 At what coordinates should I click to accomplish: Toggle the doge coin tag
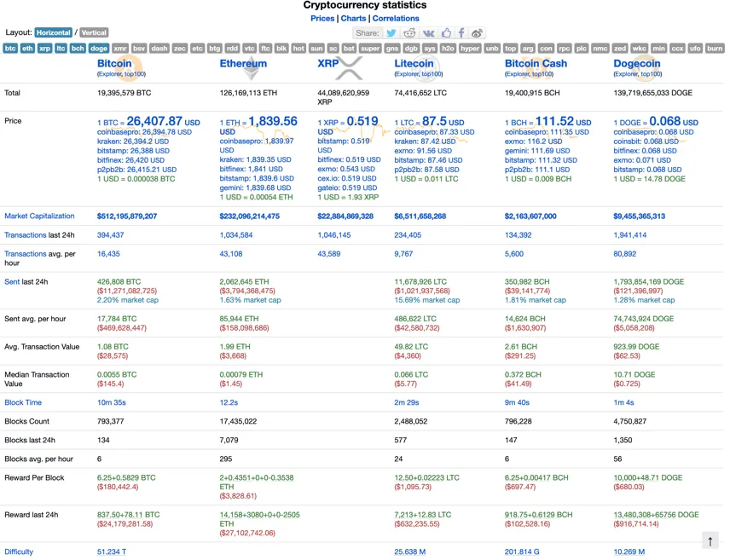coord(99,49)
